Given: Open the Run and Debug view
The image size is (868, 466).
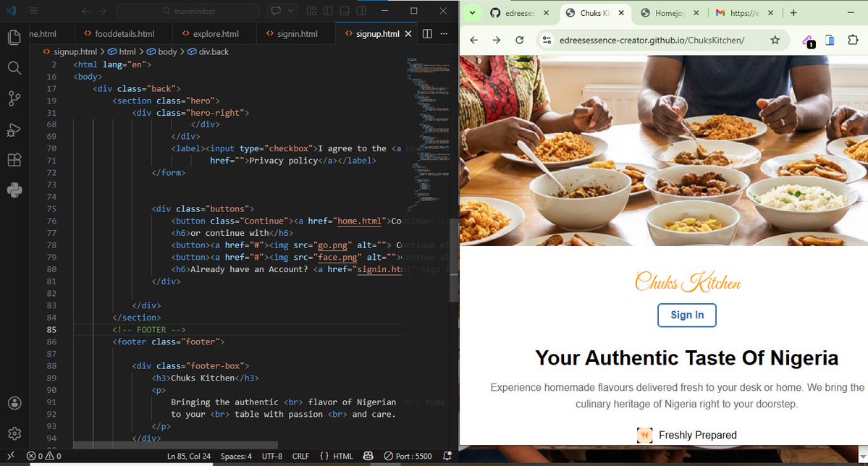Looking at the screenshot, I should coord(14,130).
